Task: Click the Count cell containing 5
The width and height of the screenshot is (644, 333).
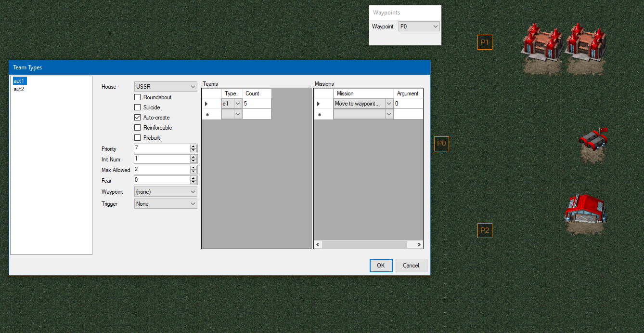Action: 257,104
